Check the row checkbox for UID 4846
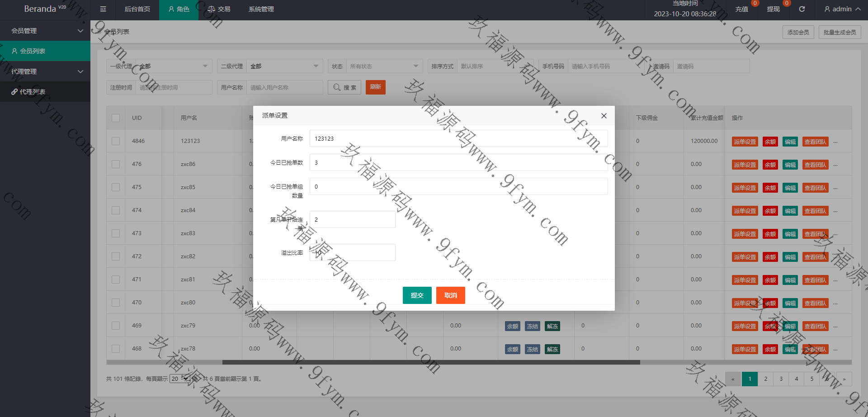 coord(116,141)
